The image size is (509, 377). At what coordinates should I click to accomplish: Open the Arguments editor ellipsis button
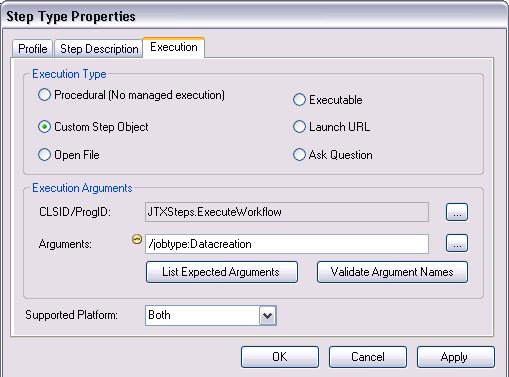[x=457, y=243]
